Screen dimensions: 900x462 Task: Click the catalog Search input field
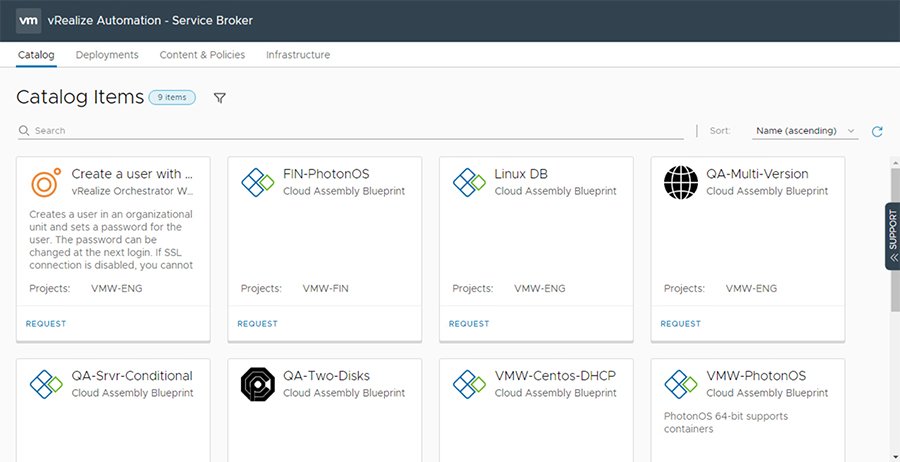point(350,131)
